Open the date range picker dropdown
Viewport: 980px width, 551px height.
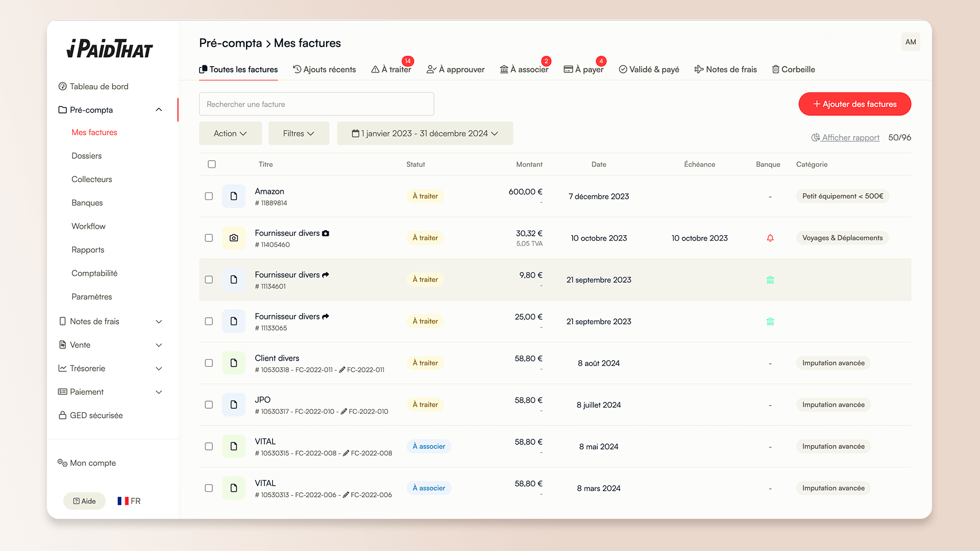coord(425,133)
